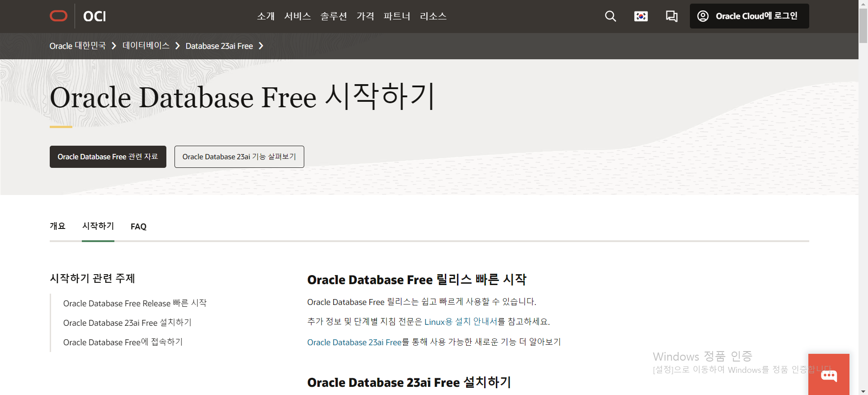Select the 시작하기 tab
The height and width of the screenshot is (395, 868).
(x=98, y=226)
